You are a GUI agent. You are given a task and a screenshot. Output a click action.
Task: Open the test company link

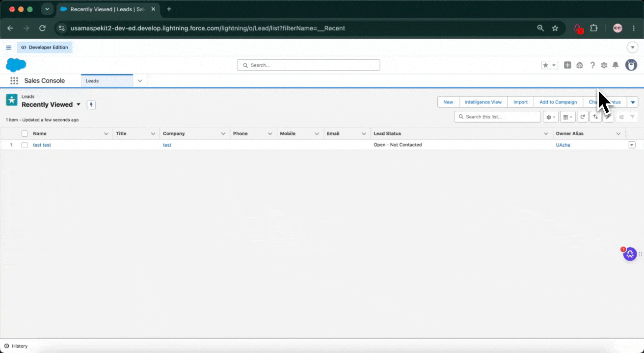[x=167, y=145]
